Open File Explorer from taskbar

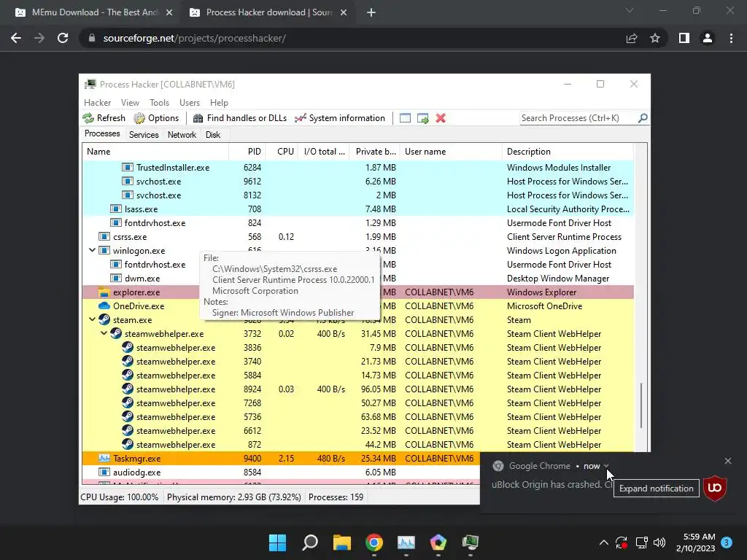(342, 542)
